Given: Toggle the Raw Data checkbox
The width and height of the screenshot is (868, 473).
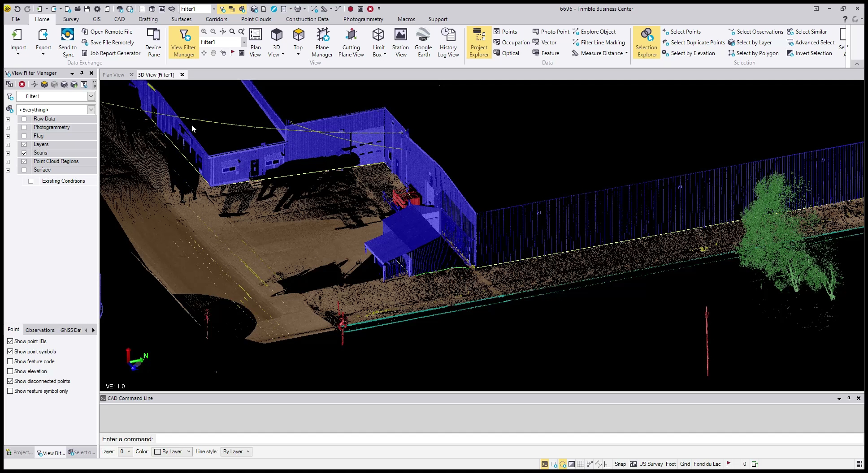Looking at the screenshot, I should [x=24, y=119].
